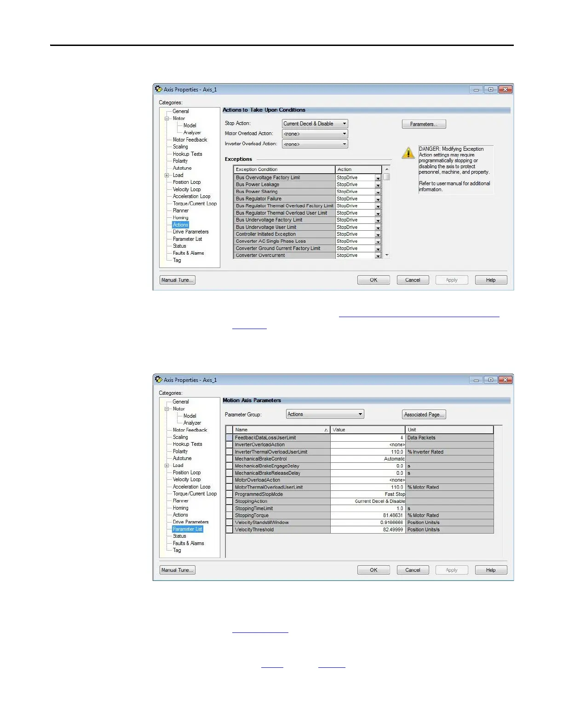Open action dropdown for Controller Initiated Exception
Screen dimensions: 563x728
tap(378, 234)
